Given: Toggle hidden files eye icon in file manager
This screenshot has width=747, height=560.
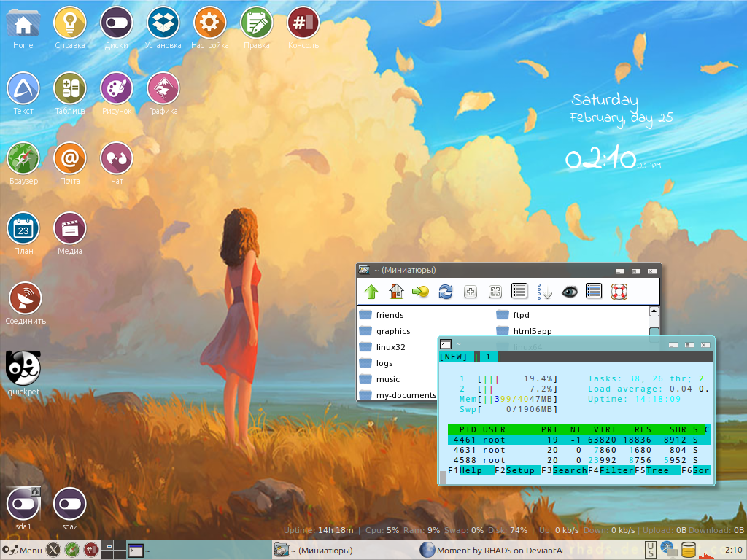Looking at the screenshot, I should coord(569,292).
